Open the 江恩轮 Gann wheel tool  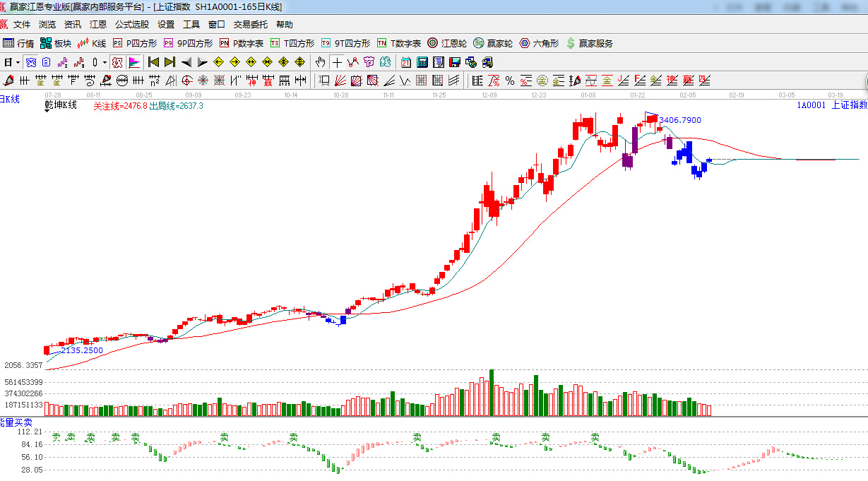click(x=446, y=43)
